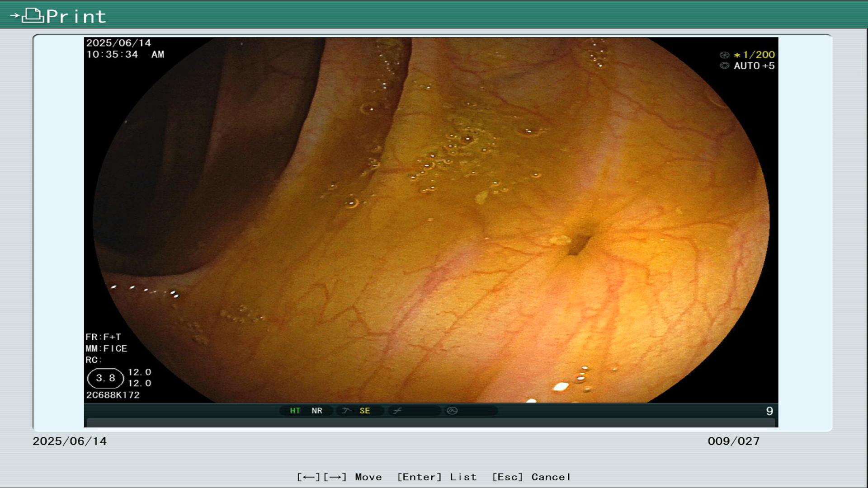Click the [Enter] List hint
868x488 pixels.
437,477
